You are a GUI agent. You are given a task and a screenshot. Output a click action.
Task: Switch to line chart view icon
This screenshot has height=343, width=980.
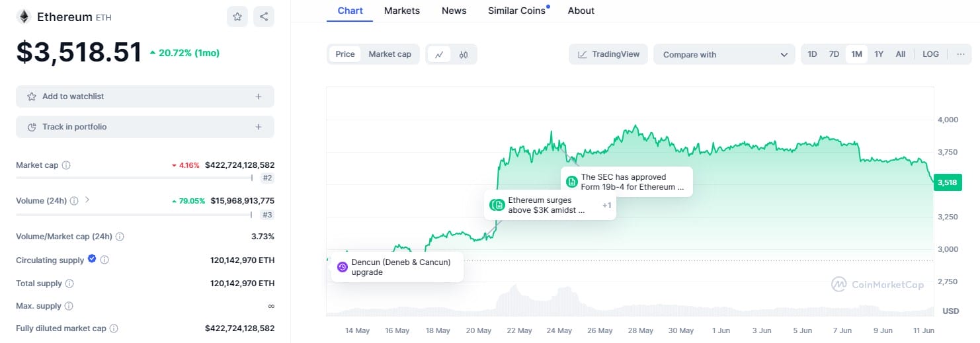[439, 54]
